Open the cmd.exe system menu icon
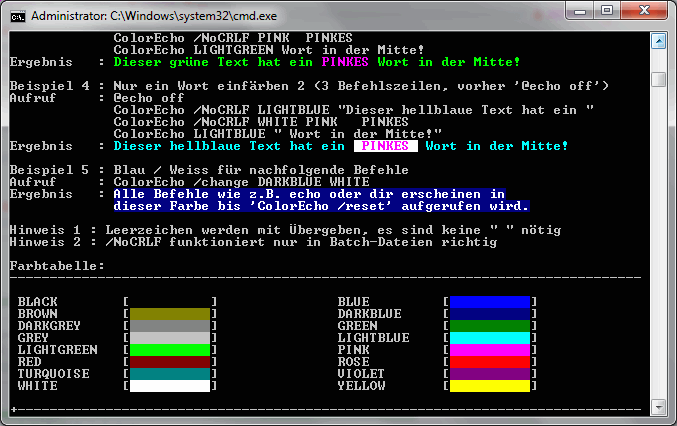 (17, 16)
